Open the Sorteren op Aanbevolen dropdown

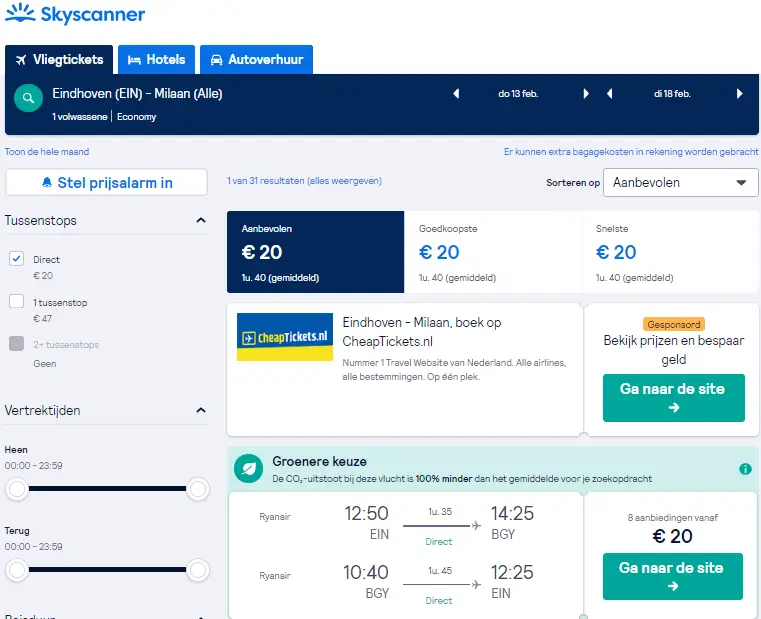click(680, 183)
